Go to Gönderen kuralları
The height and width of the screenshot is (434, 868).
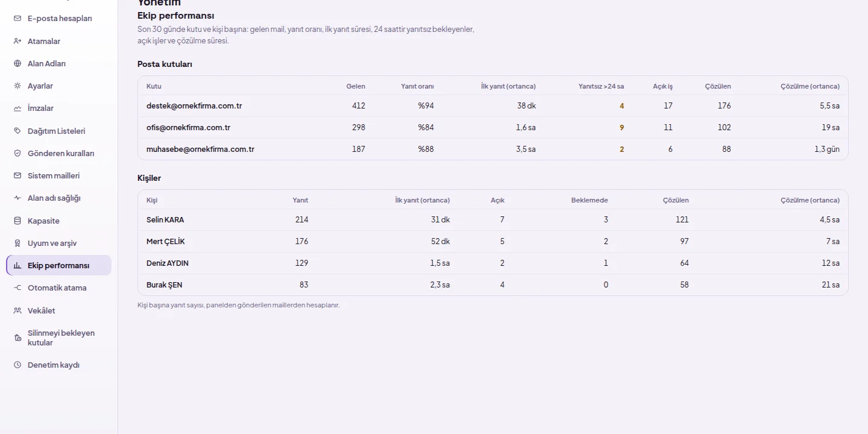(x=59, y=153)
